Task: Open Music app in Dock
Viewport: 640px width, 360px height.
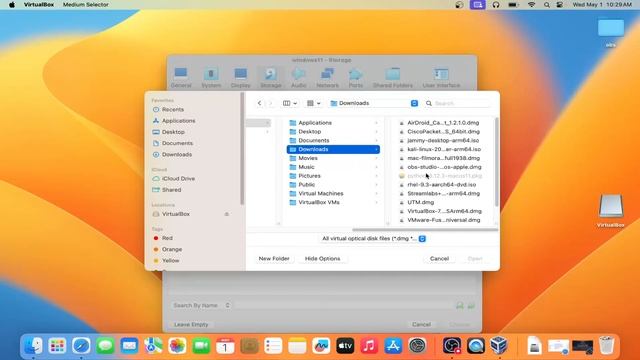Action: 369,346
